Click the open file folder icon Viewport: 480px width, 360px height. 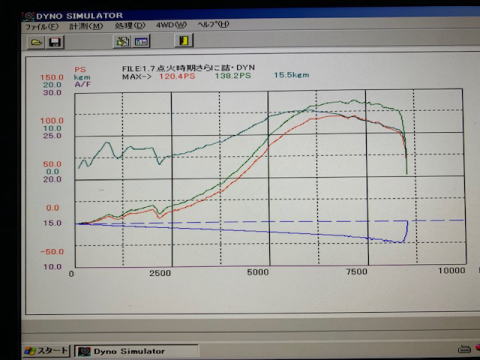36,43
